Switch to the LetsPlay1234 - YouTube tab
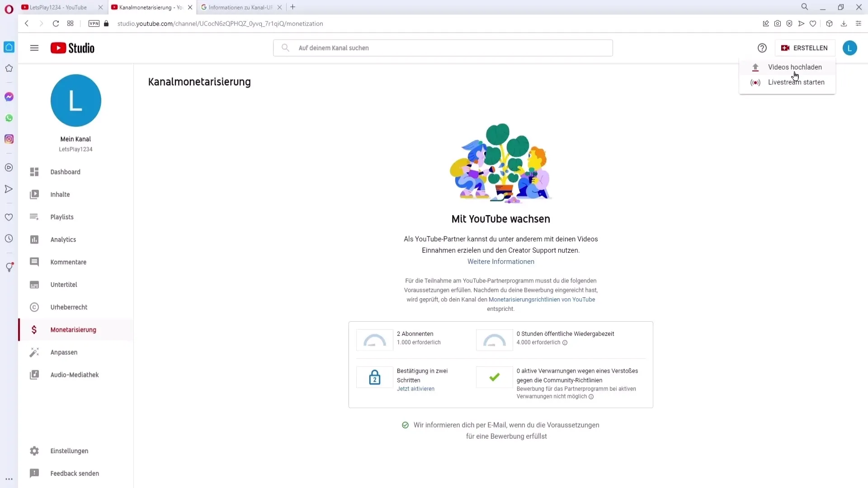The height and width of the screenshot is (488, 868). click(62, 7)
